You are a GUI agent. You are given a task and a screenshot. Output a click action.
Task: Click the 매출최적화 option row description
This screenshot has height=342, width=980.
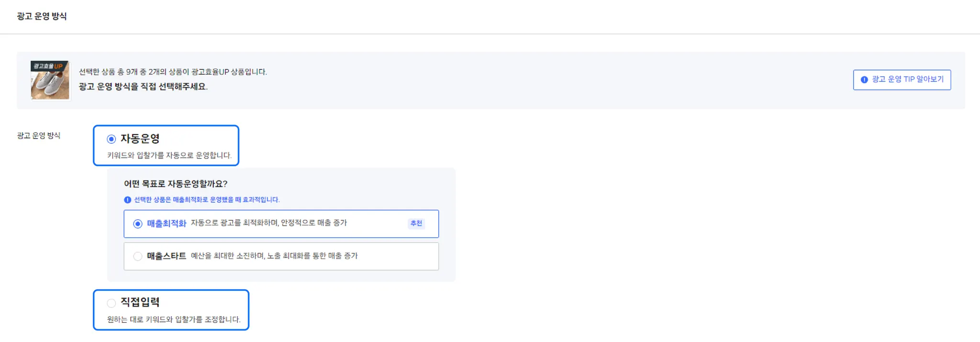[x=268, y=223]
